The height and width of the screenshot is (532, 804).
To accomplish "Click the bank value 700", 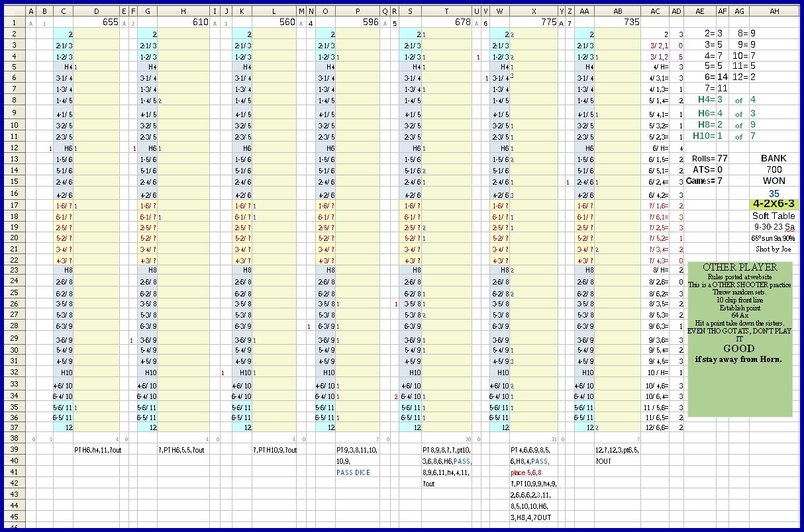I will [774, 169].
